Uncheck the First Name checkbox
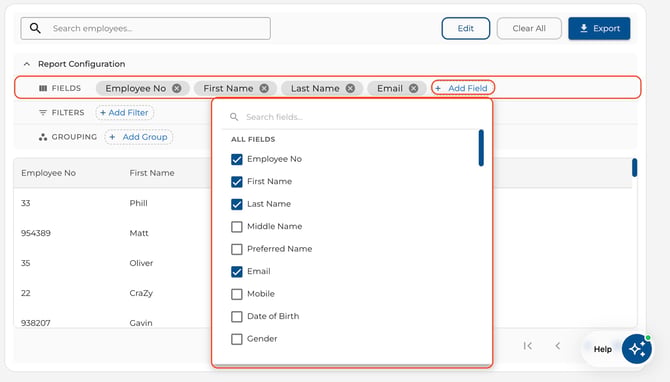This screenshot has width=670, height=382. (x=236, y=182)
